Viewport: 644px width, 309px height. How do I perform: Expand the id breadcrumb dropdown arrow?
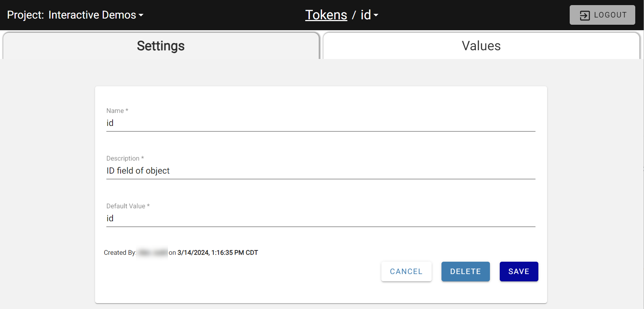[x=376, y=15]
